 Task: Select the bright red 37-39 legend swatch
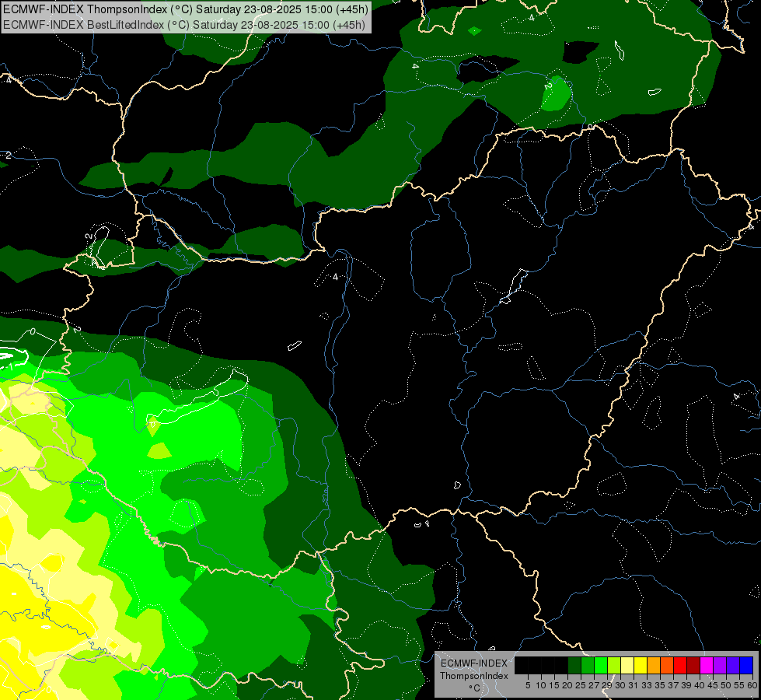pyautogui.click(x=680, y=665)
